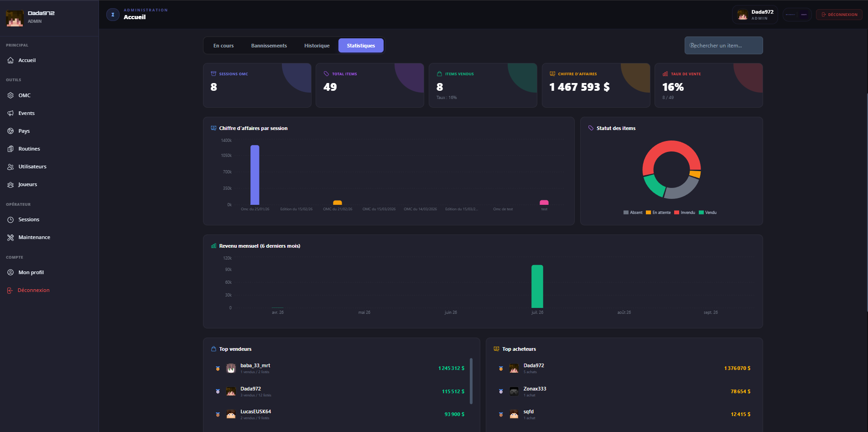The image size is (868, 432).
Task: Open the Dada972 admin profile badge in header
Action: [x=755, y=15]
